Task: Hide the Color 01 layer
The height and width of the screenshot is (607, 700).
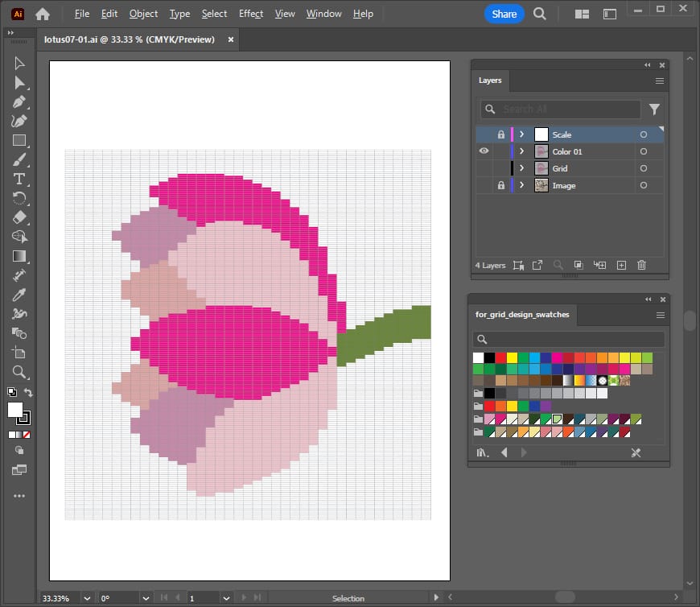Action: (x=484, y=151)
